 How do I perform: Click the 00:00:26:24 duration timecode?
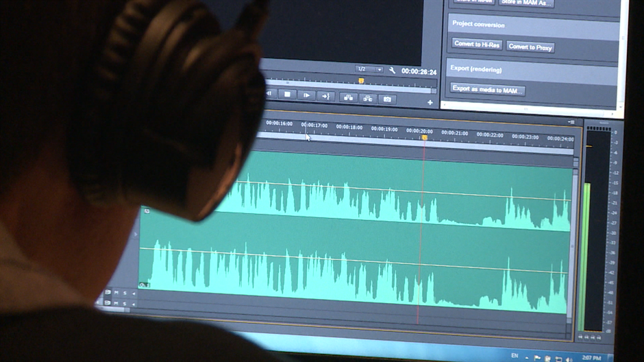coord(419,71)
